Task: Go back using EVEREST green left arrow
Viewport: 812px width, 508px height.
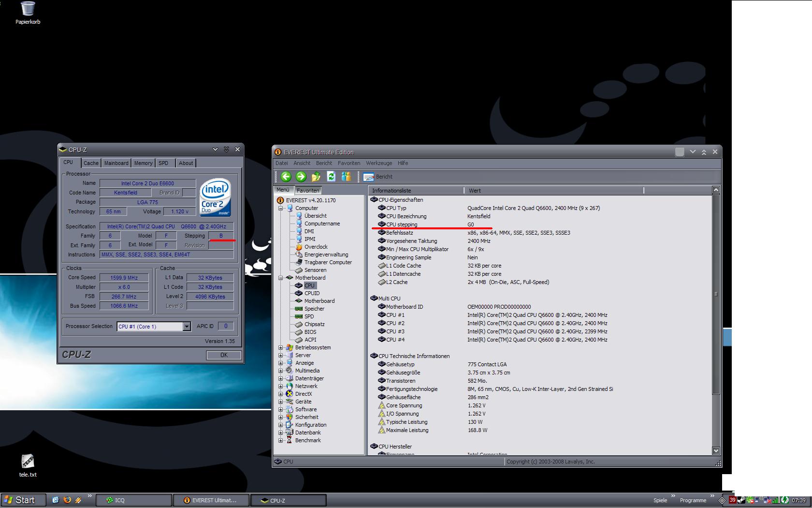Action: [x=286, y=177]
